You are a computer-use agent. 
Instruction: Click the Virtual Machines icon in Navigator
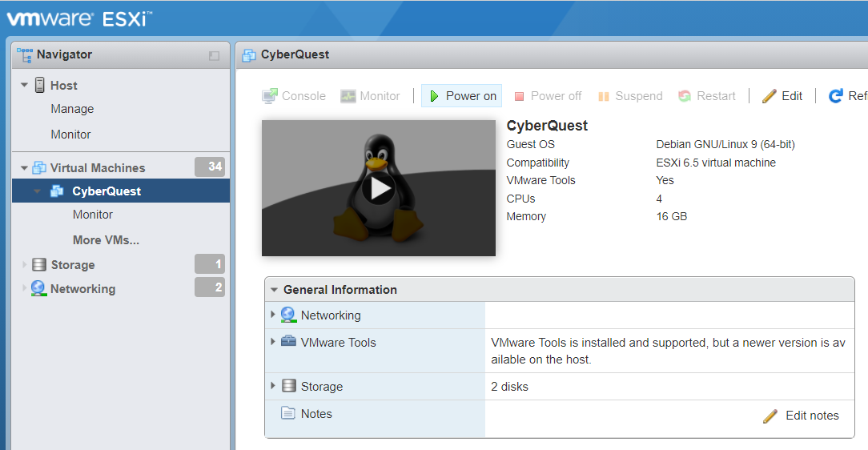(x=39, y=167)
